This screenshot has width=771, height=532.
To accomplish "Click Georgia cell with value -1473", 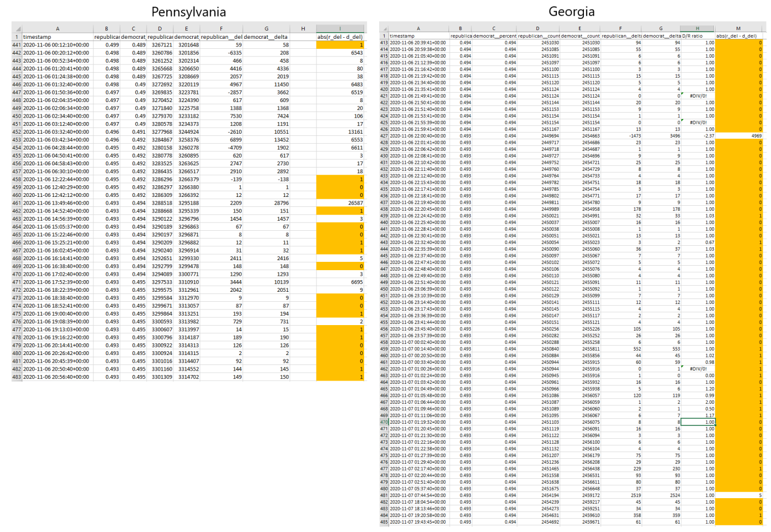I will [x=621, y=136].
